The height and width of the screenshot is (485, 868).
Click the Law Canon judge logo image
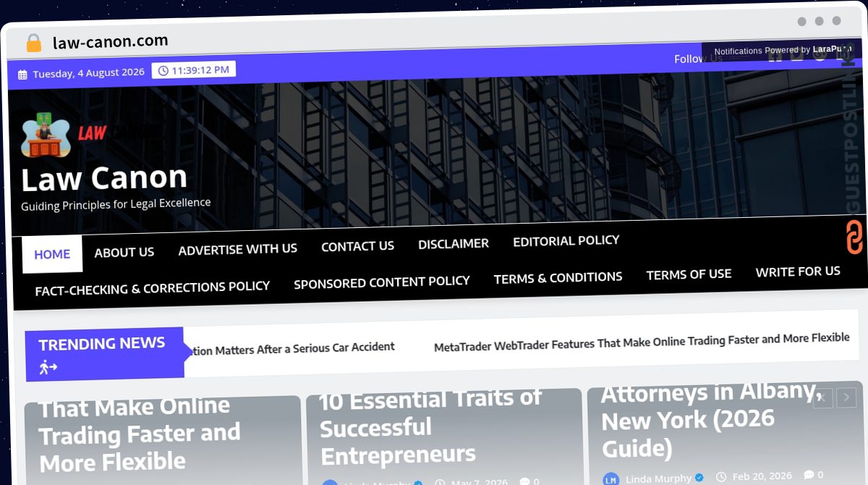tap(46, 135)
